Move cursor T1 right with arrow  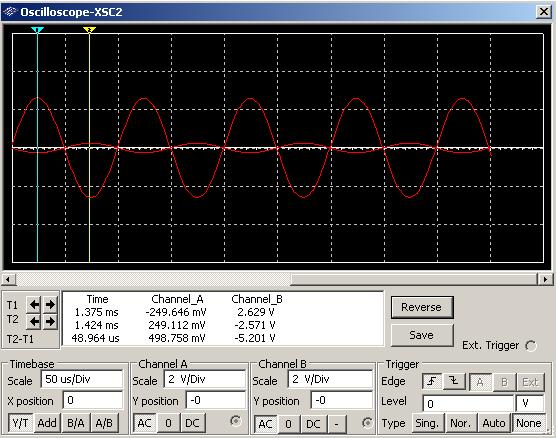pos(50,304)
